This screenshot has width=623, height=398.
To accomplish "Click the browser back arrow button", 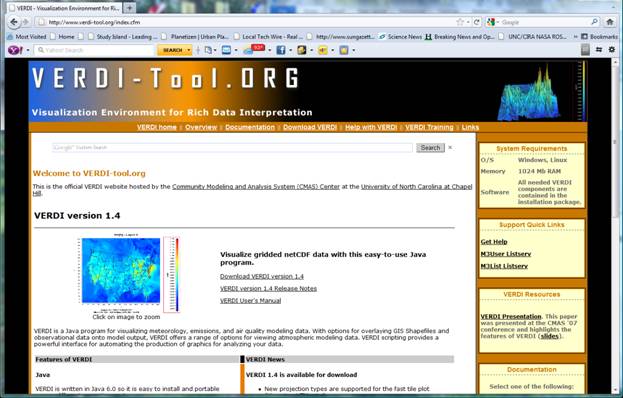I will coord(14,22).
